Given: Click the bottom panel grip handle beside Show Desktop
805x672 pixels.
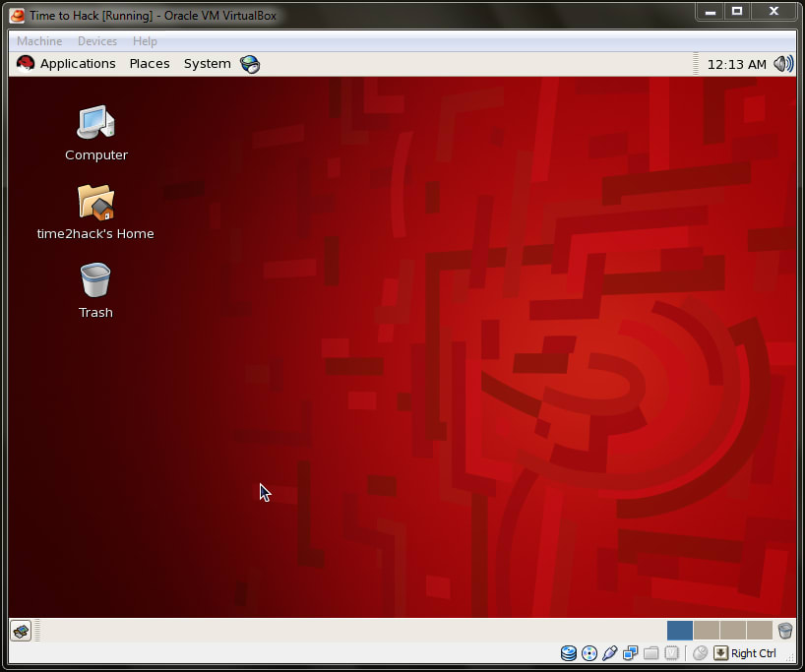Looking at the screenshot, I should pos(37,631).
